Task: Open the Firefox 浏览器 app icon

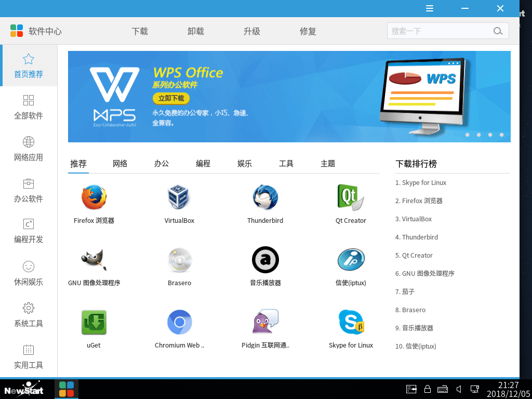Action: pyautogui.click(x=94, y=197)
